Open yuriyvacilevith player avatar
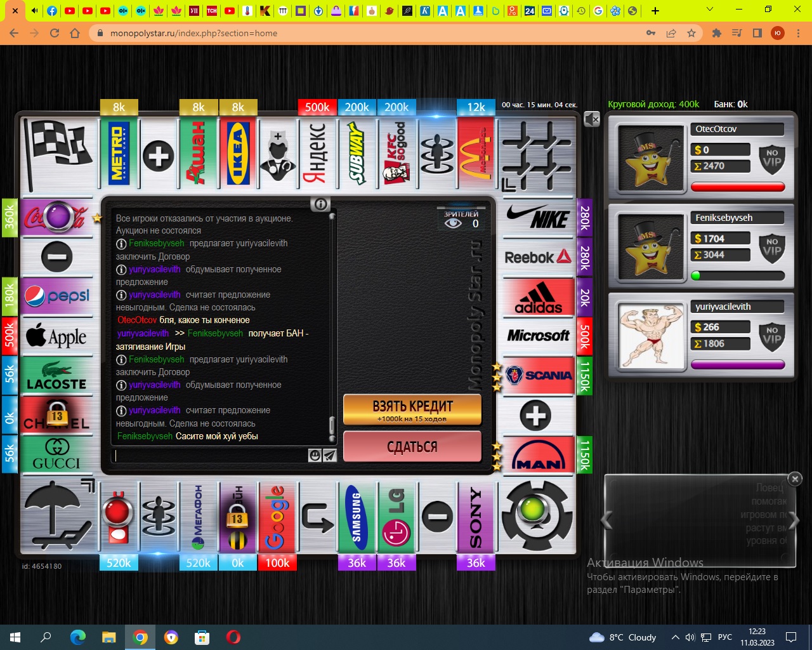 pyautogui.click(x=650, y=336)
